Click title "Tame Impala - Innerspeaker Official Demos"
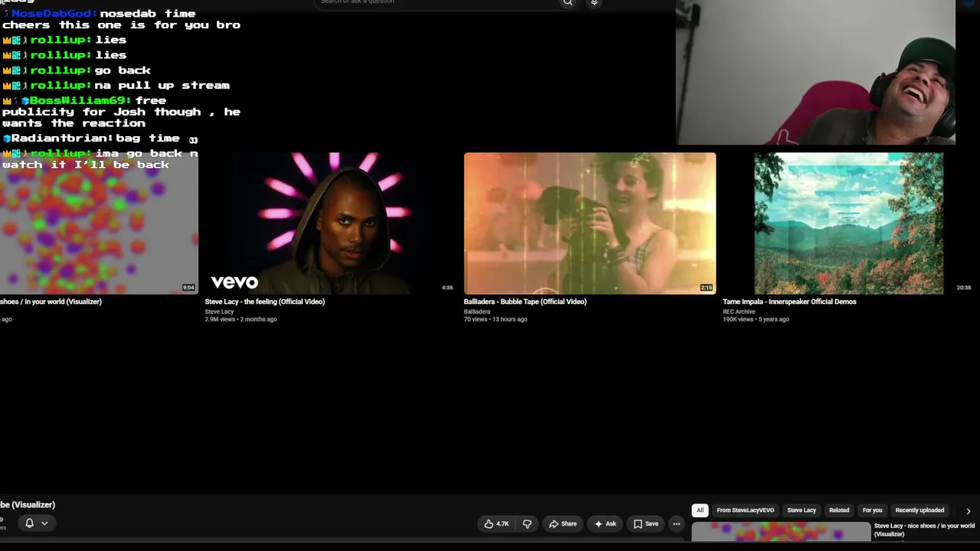This screenshot has height=551, width=980. pyautogui.click(x=789, y=302)
